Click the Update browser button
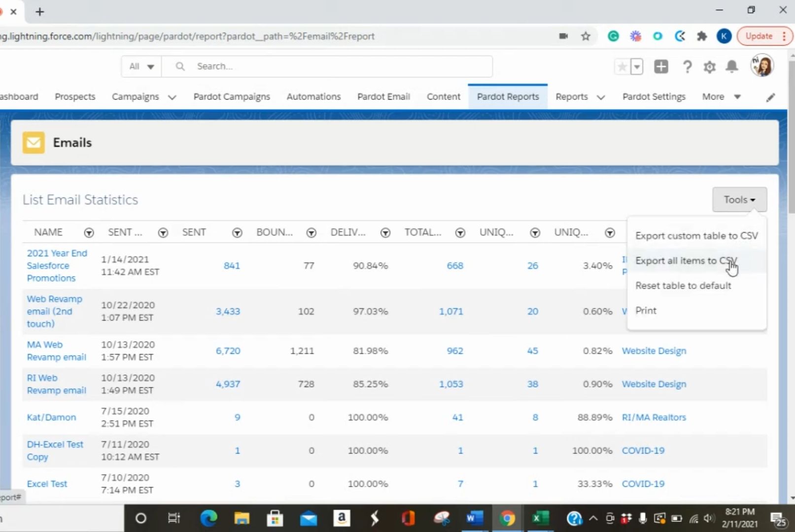The width and height of the screenshot is (795, 532). (760, 36)
